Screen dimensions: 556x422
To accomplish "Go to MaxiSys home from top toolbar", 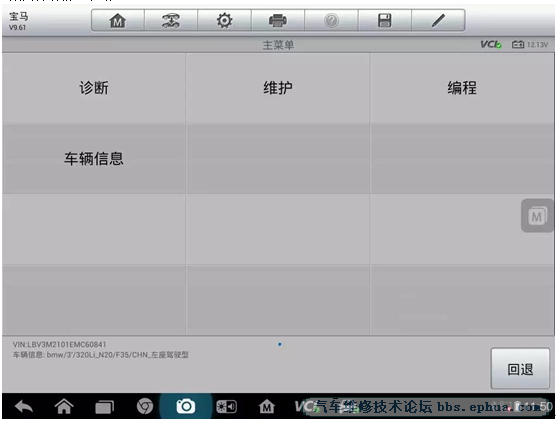I will coord(118,21).
